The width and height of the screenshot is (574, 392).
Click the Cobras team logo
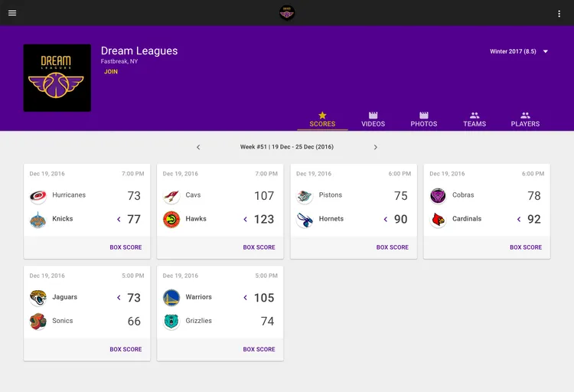point(438,196)
